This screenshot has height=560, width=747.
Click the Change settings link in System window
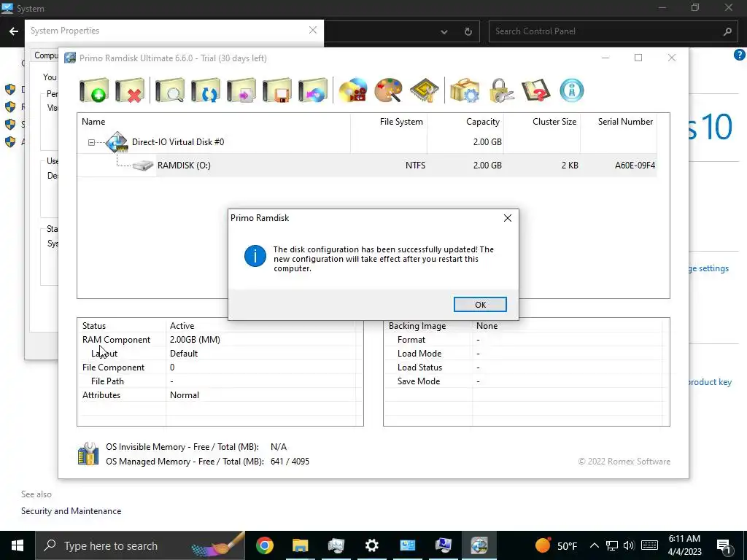click(708, 268)
